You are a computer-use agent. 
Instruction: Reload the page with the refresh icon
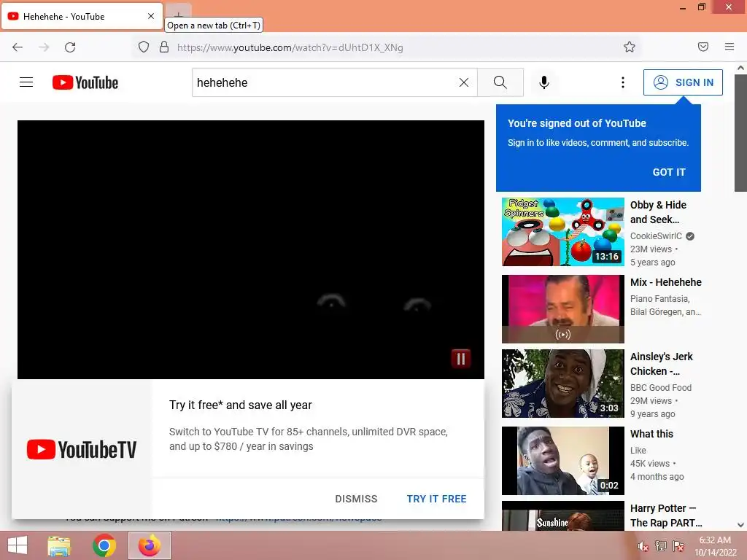(70, 47)
